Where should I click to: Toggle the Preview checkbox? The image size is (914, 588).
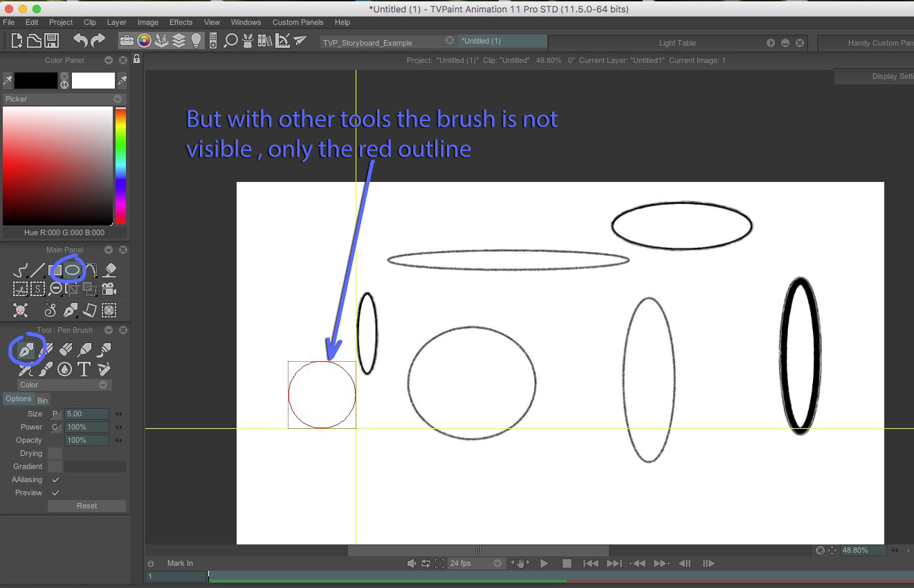click(x=55, y=493)
